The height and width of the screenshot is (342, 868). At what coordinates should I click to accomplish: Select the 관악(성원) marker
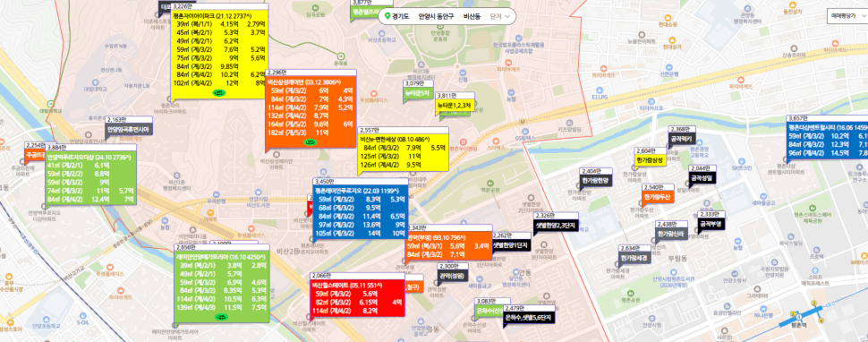(454, 275)
